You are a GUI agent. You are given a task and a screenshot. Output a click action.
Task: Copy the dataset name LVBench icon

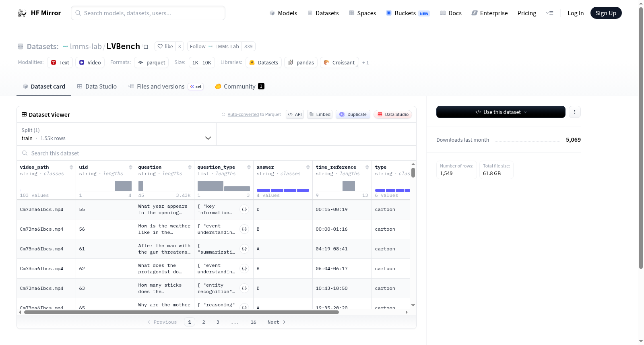tap(145, 46)
